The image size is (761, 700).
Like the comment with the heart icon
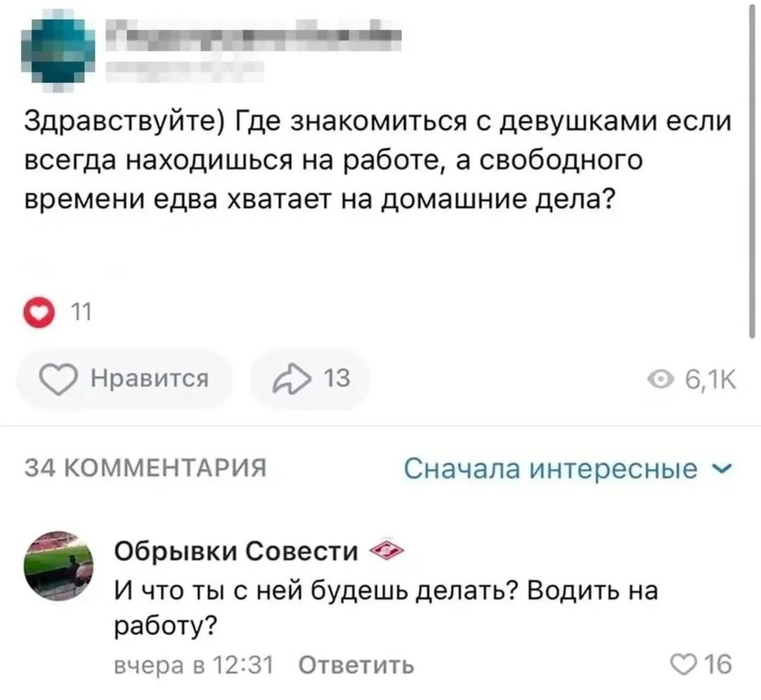pos(684,664)
